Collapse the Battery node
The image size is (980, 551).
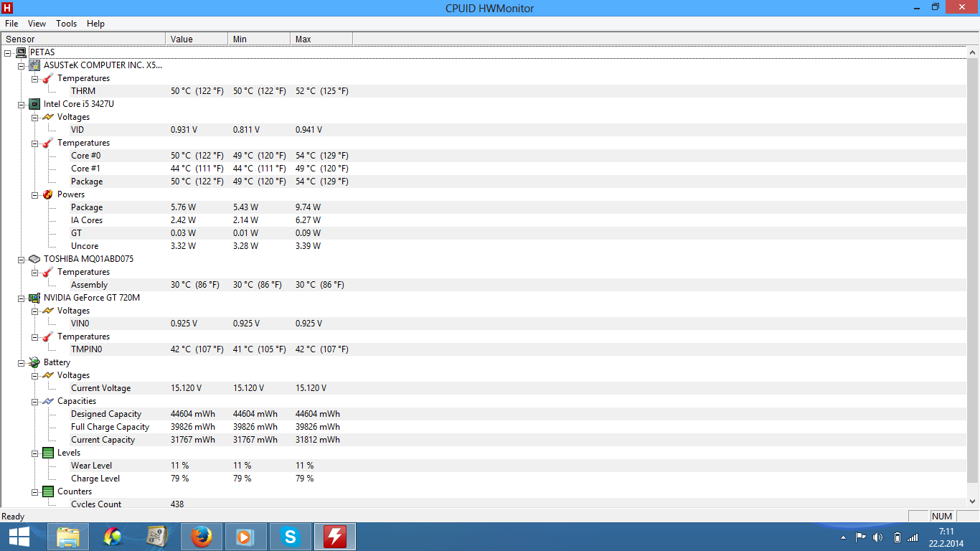tap(22, 362)
